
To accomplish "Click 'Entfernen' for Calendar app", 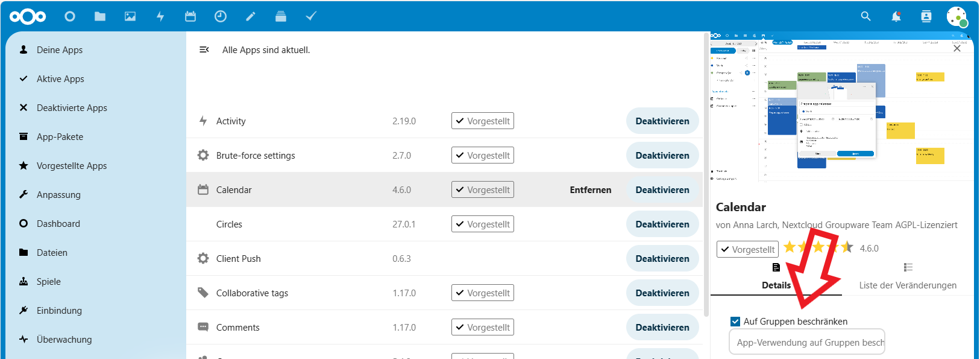I will [590, 190].
